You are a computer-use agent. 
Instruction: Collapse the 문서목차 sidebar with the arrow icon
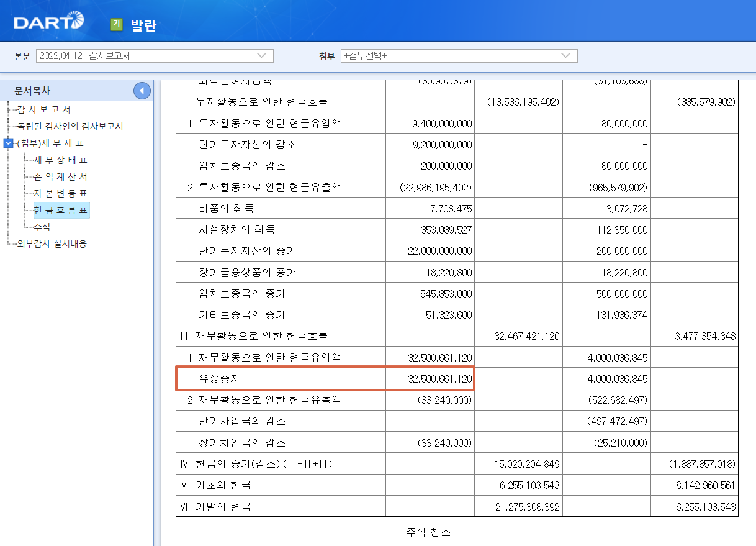tap(142, 89)
